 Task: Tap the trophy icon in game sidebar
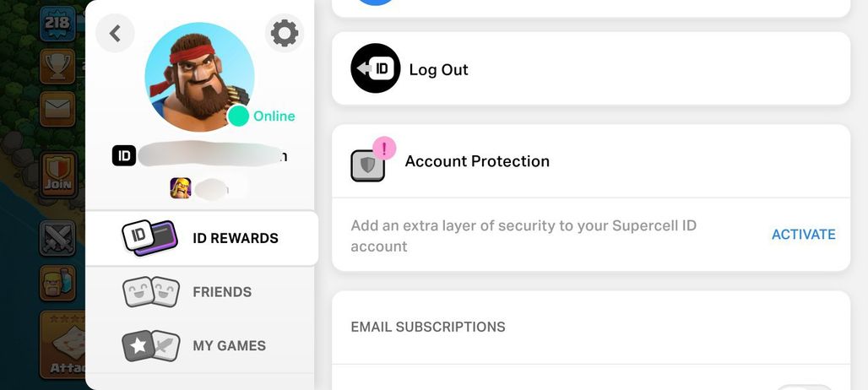[57, 66]
